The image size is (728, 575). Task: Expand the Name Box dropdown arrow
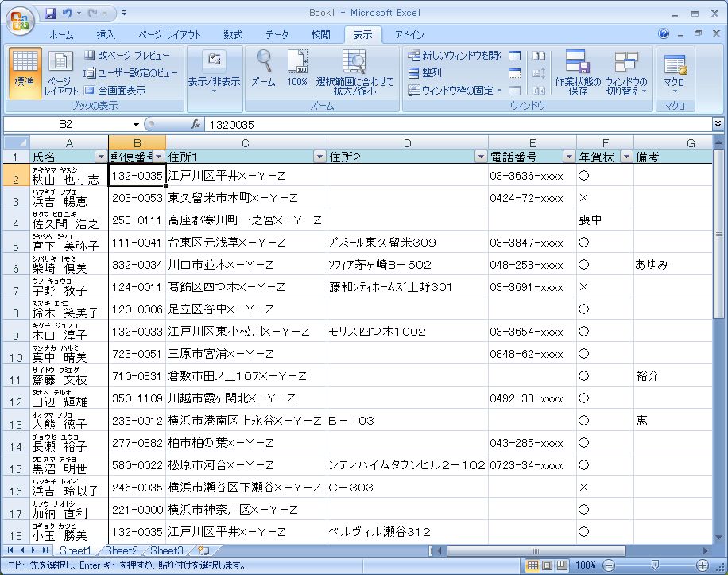[x=137, y=125]
